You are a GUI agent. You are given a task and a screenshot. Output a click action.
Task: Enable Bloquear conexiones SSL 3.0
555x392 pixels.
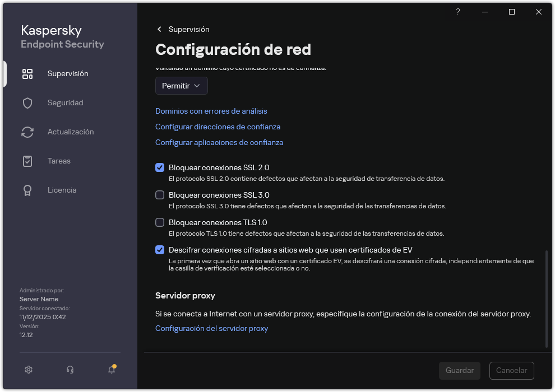coord(160,195)
